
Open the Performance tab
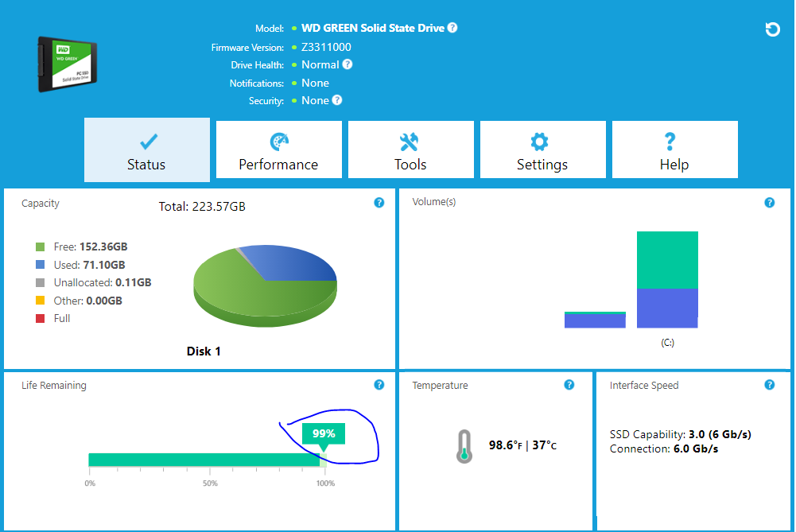(x=278, y=150)
